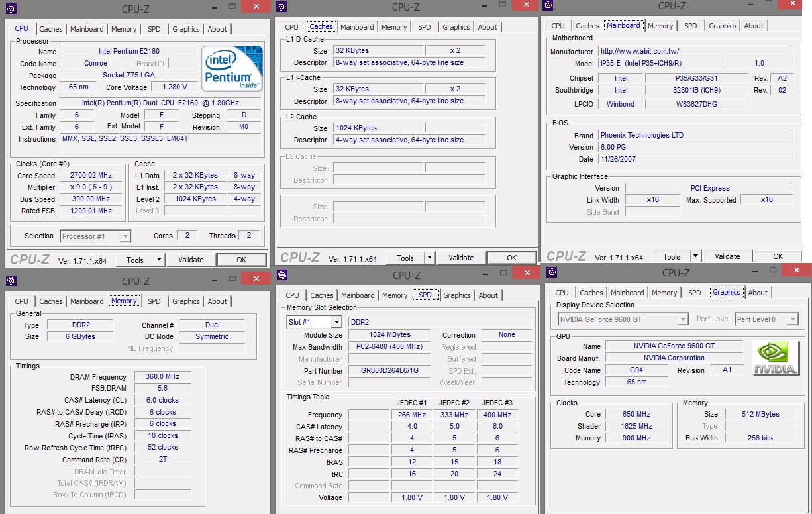Click the CPU-Z title icon of the Processor info window

(x=11, y=9)
